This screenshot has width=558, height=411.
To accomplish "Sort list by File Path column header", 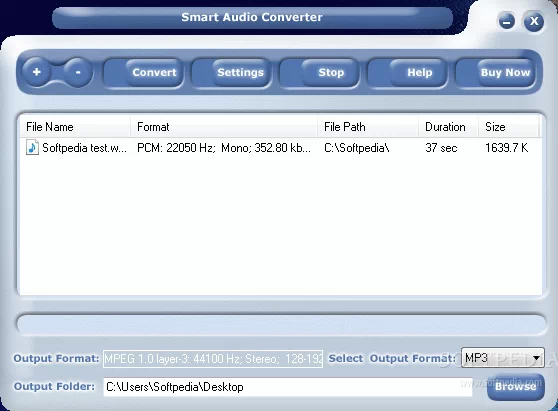I will [368, 127].
